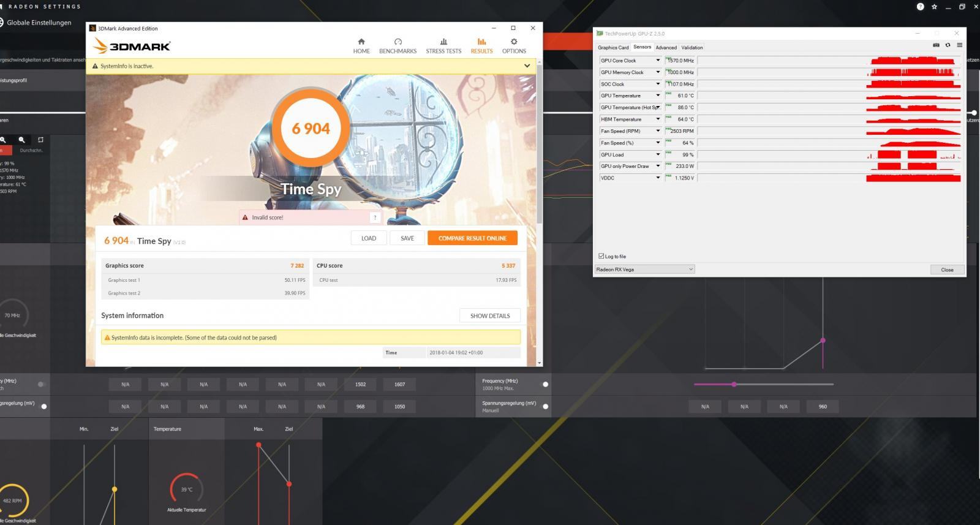Maximize the 3DMark window
Viewport: 980px width, 525px height.
coord(513,28)
